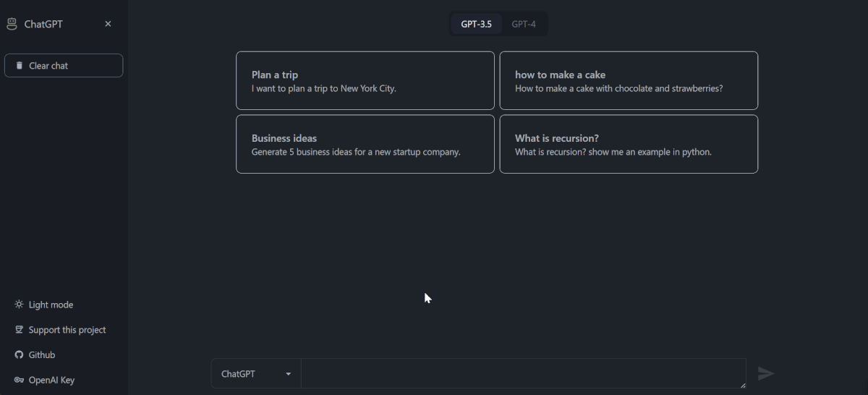868x395 pixels.
Task: Send the message with the paper plane icon
Action: [766, 373]
